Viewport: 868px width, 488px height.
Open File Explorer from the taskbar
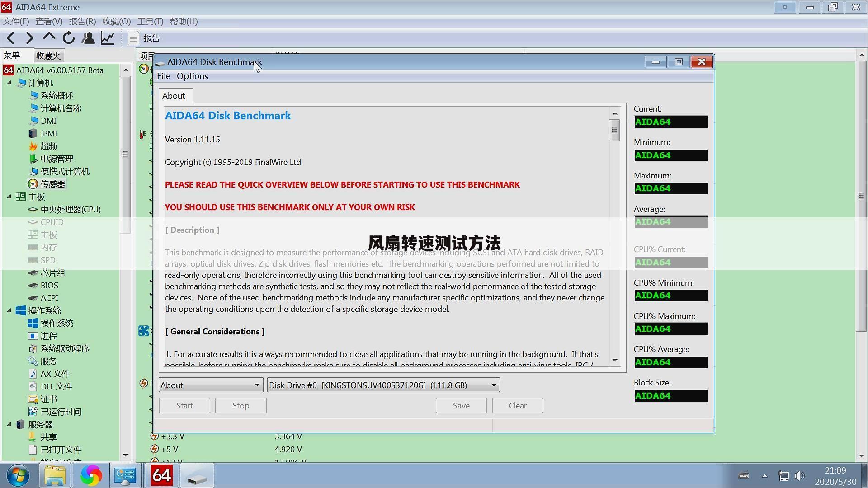point(55,476)
